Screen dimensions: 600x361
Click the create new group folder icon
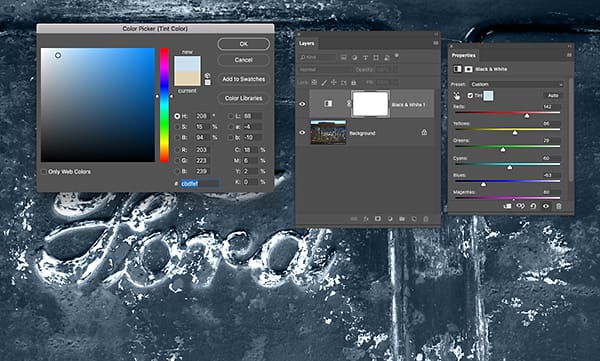[x=402, y=219]
